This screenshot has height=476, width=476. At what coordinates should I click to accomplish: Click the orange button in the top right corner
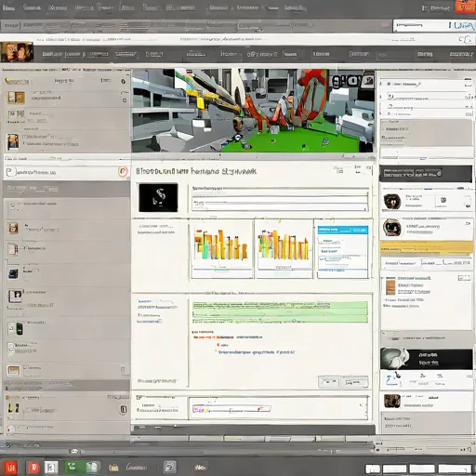[x=465, y=7]
